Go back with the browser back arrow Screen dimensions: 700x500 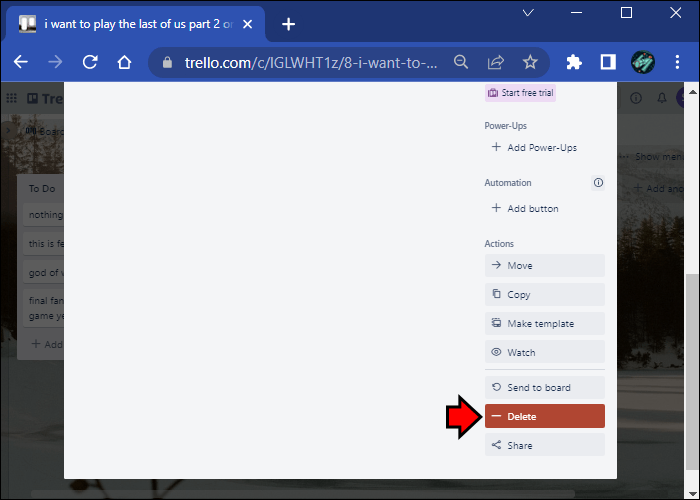point(21,62)
